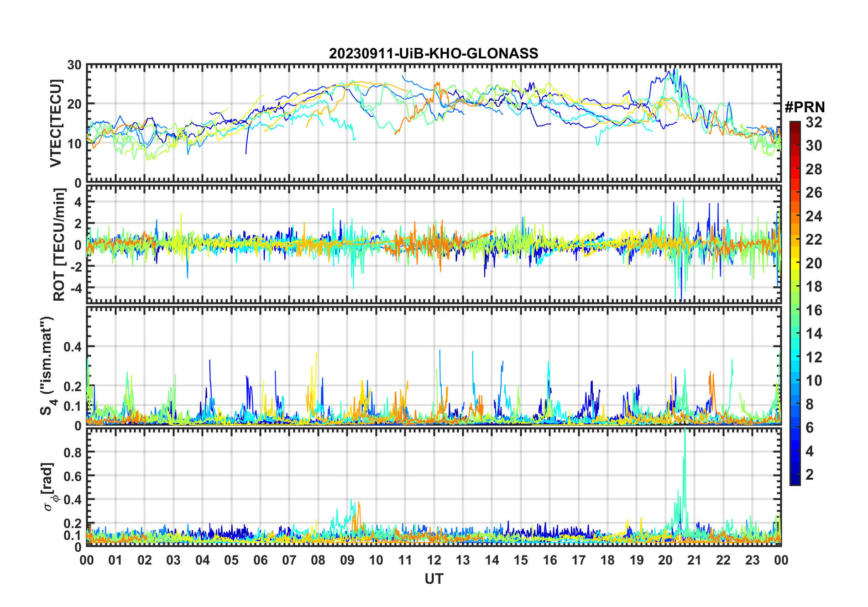Viewport: 868px width, 607px height.
Task: Click x-axis hour label 02
Action: pos(145,560)
